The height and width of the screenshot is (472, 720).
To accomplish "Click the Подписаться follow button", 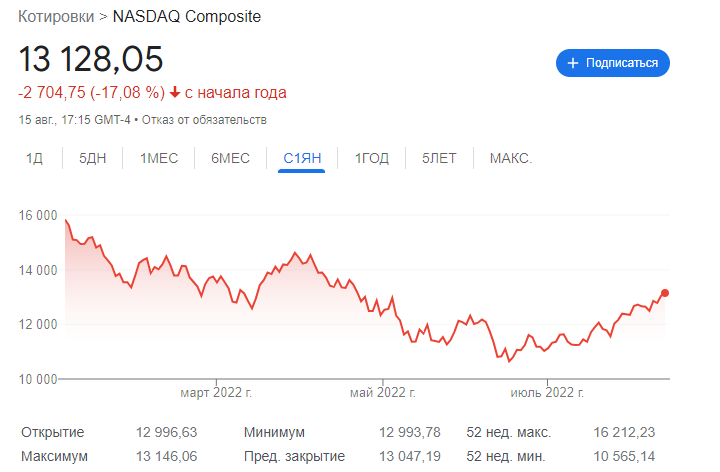I will click(613, 63).
